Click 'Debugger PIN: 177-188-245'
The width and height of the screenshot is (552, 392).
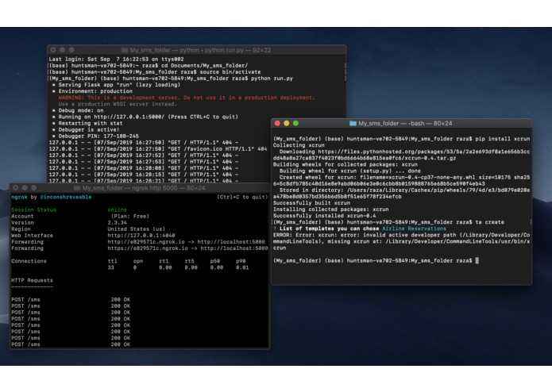[98, 136]
